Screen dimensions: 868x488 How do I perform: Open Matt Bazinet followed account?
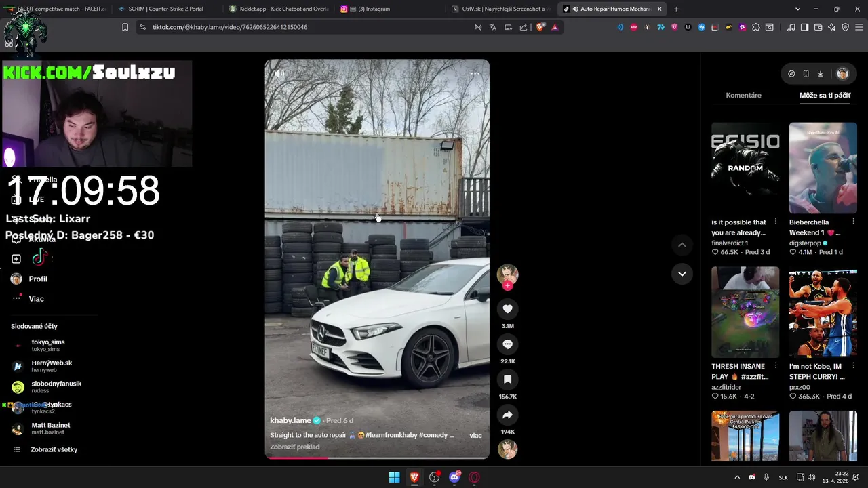tap(50, 428)
